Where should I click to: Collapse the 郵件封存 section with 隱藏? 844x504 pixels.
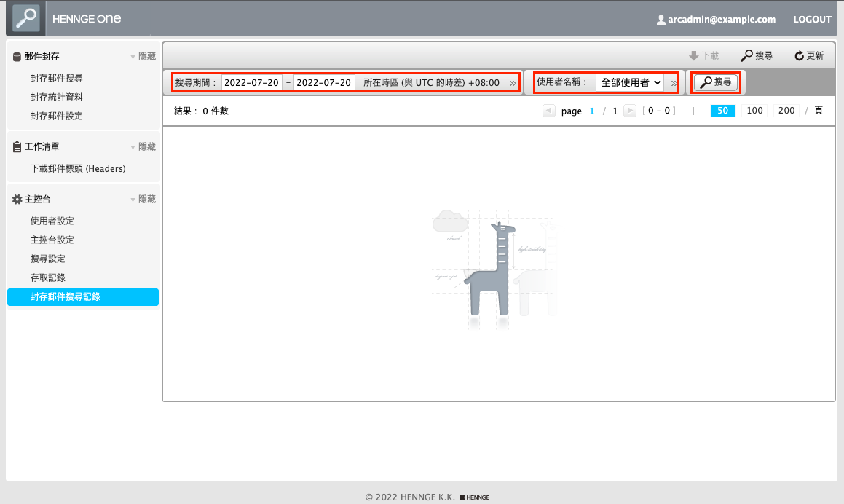tap(146, 56)
